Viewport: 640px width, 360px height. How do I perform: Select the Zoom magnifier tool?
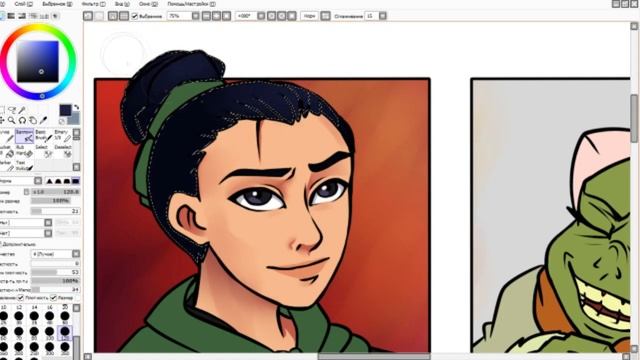(x=12, y=120)
